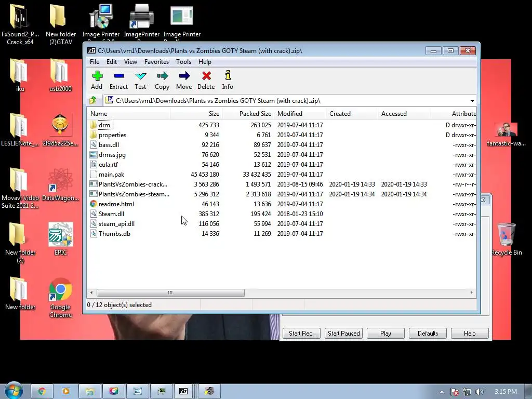This screenshot has width=532, height=399.
Task: Click the 7-Zip taskbar button
Action: point(183,391)
